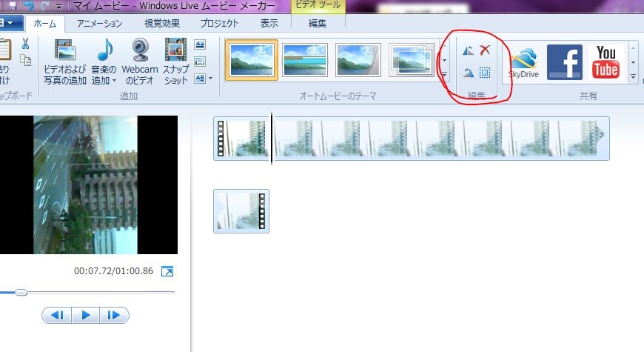Click the long clip after the playhead
The image size is (644, 352).
[441, 139]
